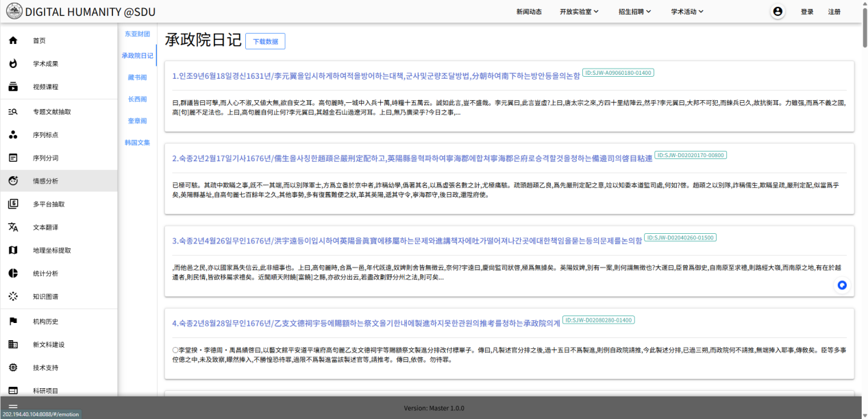Toggle the sidebar with the hamburger icon

click(x=12, y=407)
